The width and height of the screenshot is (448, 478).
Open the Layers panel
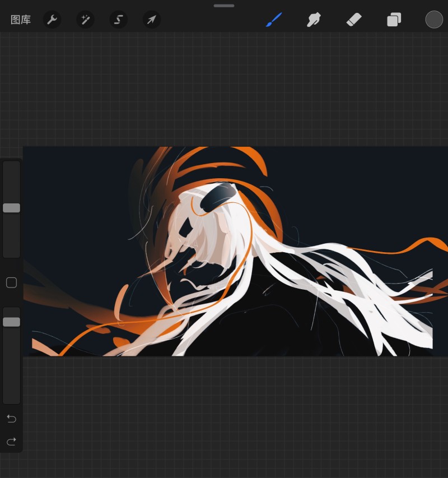tap(394, 20)
